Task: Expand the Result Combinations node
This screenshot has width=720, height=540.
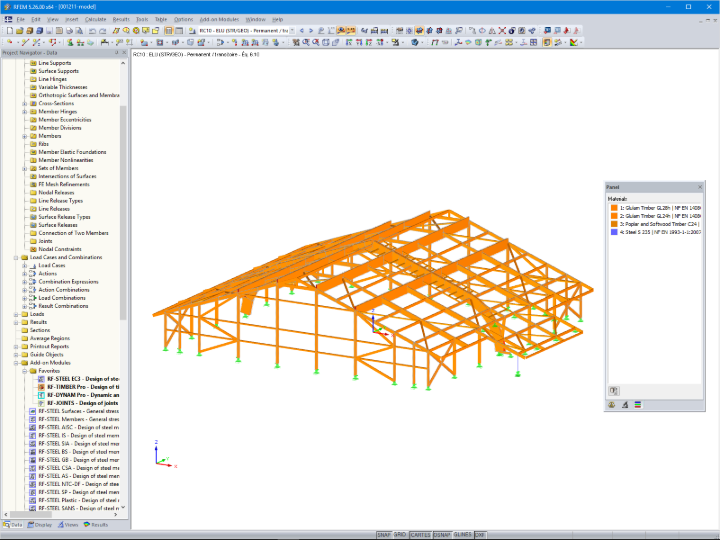Action: (x=25, y=306)
